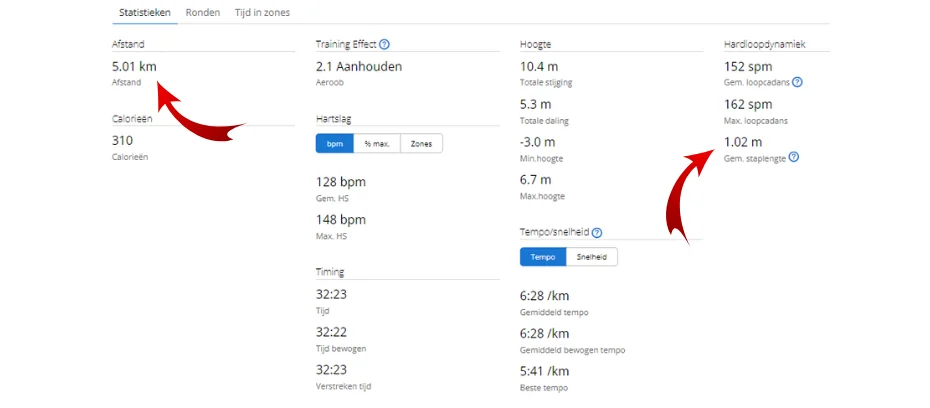This screenshot has width=930, height=408.
Task: Click help icon beside Gem. loopcadans
Action: click(x=797, y=81)
